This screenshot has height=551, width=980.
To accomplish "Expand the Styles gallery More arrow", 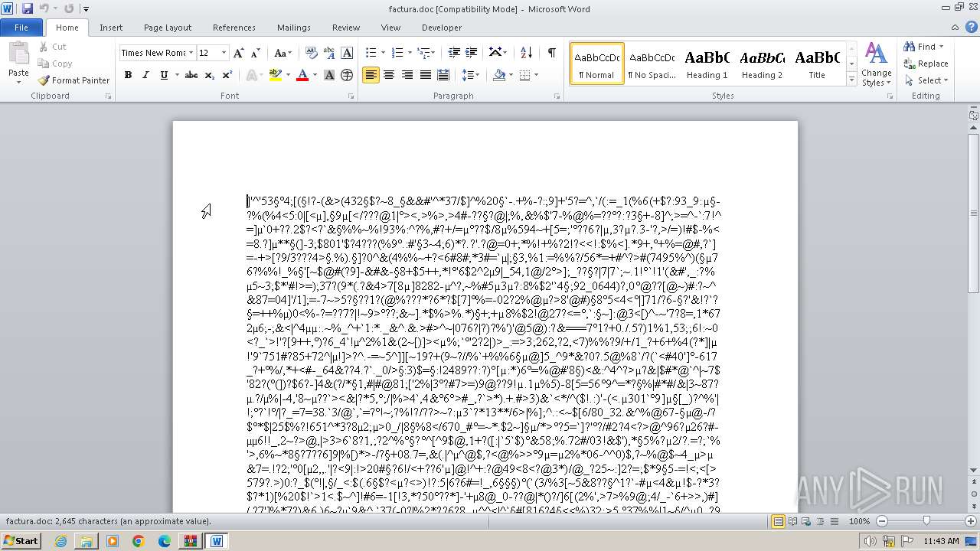I will point(851,80).
